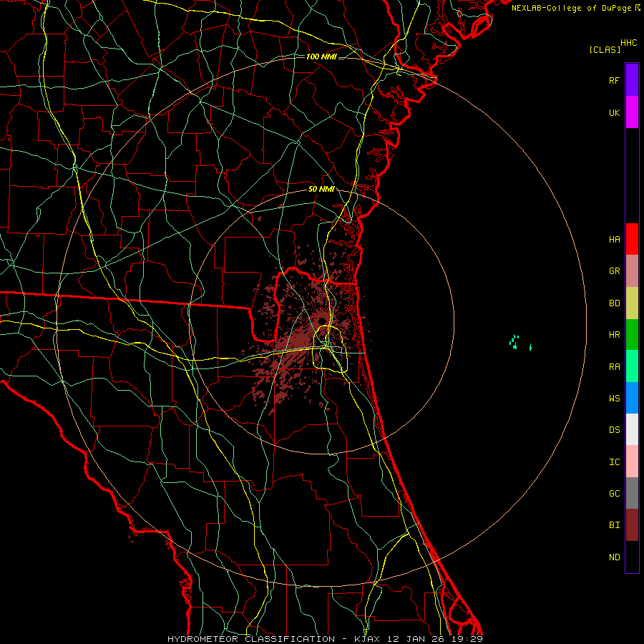Click the HR legend label
The width and height of the screenshot is (644, 644).
614,335
